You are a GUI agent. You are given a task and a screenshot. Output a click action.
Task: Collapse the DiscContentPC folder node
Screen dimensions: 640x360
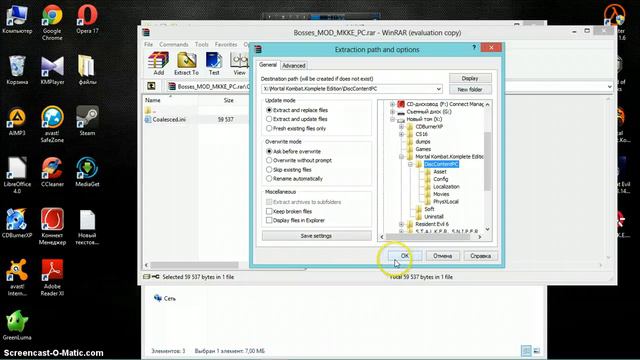410,164
